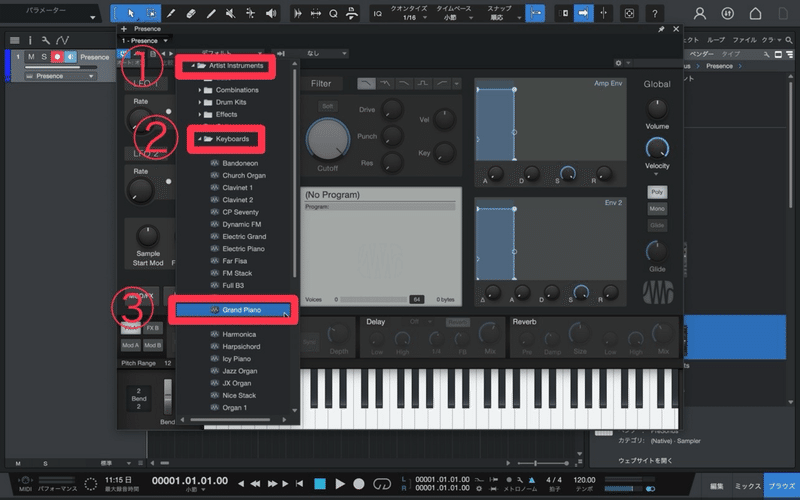
Task: Click the Record button in transport
Action: pyautogui.click(x=359, y=484)
